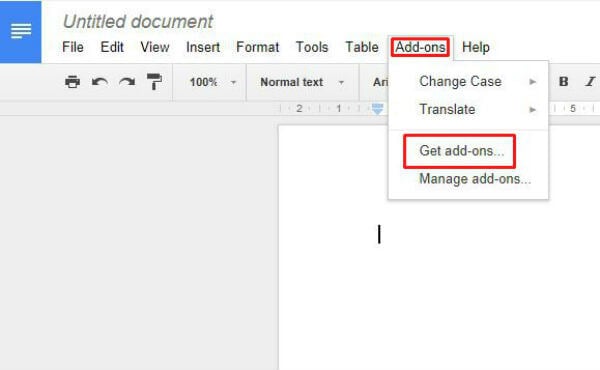This screenshot has height=370, width=600.
Task: Toggle Bold formatting button
Action: pos(563,81)
